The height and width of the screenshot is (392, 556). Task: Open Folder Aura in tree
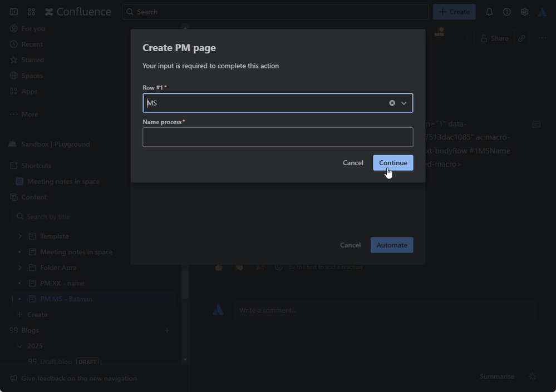[58, 267]
